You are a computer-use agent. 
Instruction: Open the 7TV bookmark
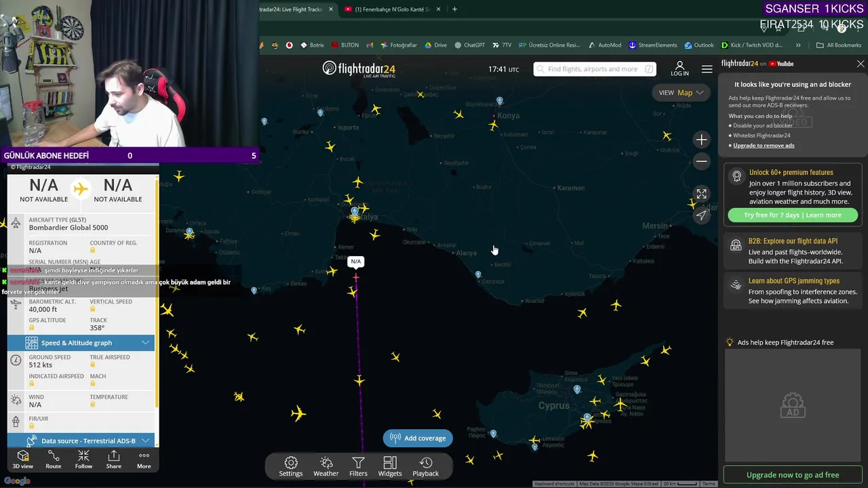tap(502, 45)
